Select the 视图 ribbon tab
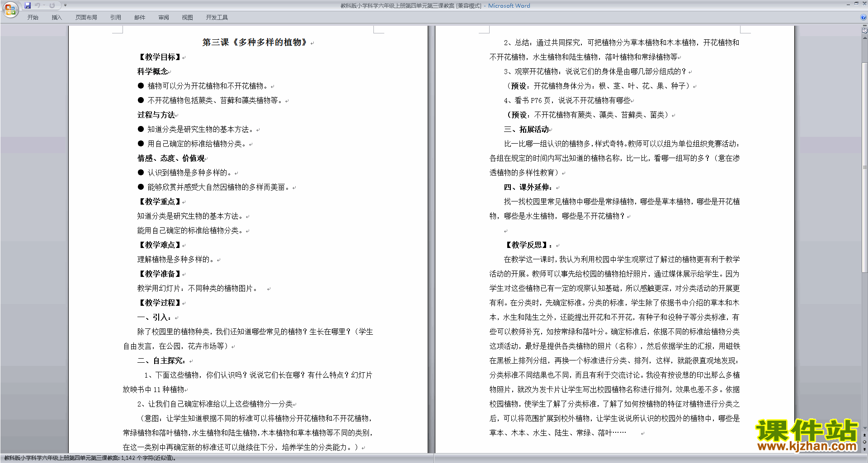 pyautogui.click(x=187, y=18)
